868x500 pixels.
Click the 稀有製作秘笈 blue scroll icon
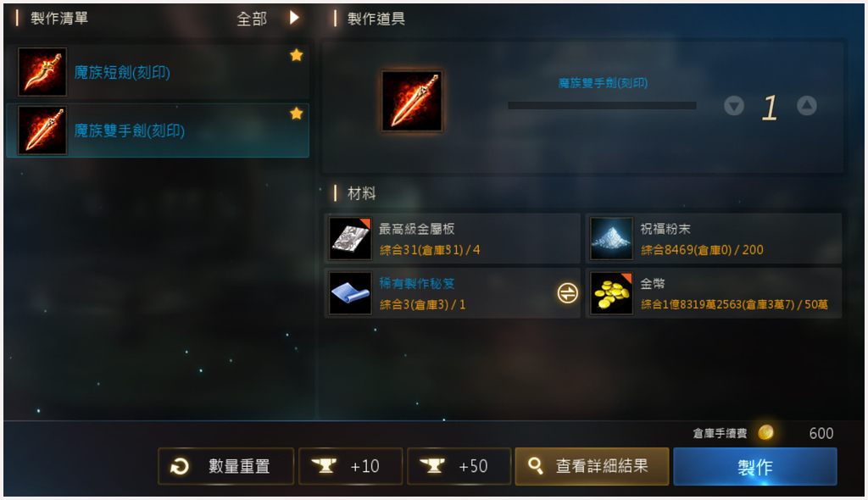click(350, 293)
